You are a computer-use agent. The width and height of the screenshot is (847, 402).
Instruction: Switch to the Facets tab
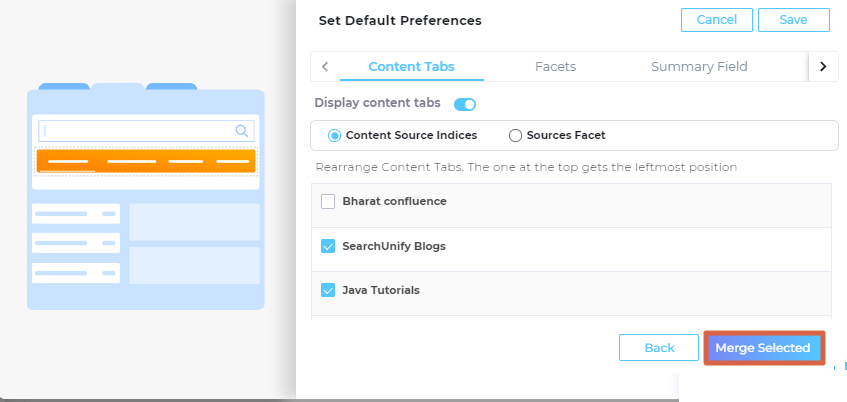[x=555, y=67]
